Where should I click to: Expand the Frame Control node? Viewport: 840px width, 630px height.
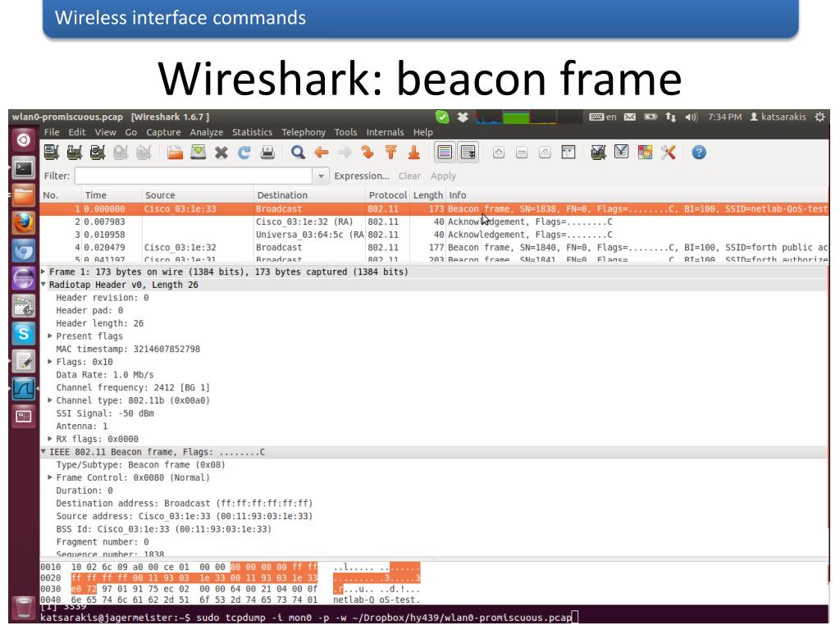coord(50,477)
